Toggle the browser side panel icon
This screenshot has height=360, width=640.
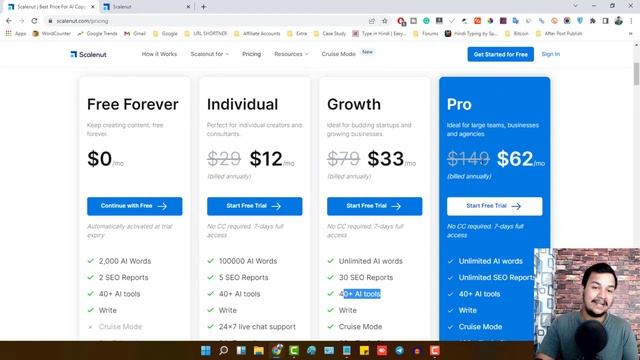click(605, 21)
